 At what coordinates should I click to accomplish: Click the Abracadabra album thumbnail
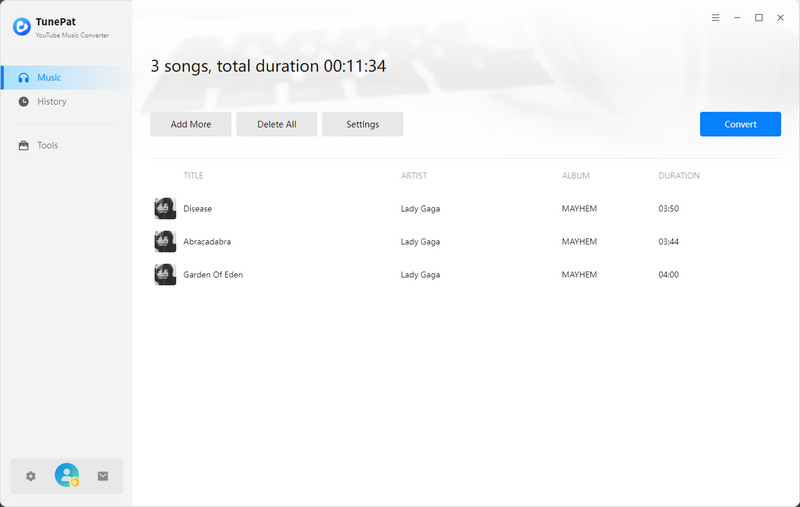tap(165, 241)
